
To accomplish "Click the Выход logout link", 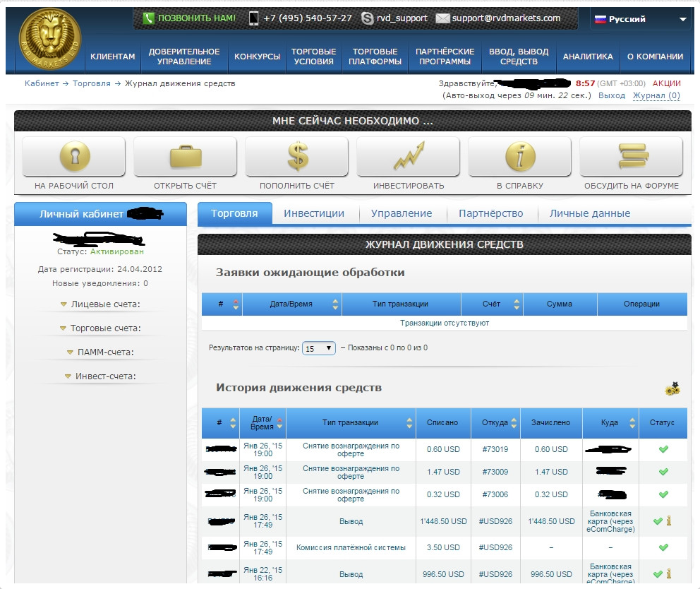I will click(612, 95).
